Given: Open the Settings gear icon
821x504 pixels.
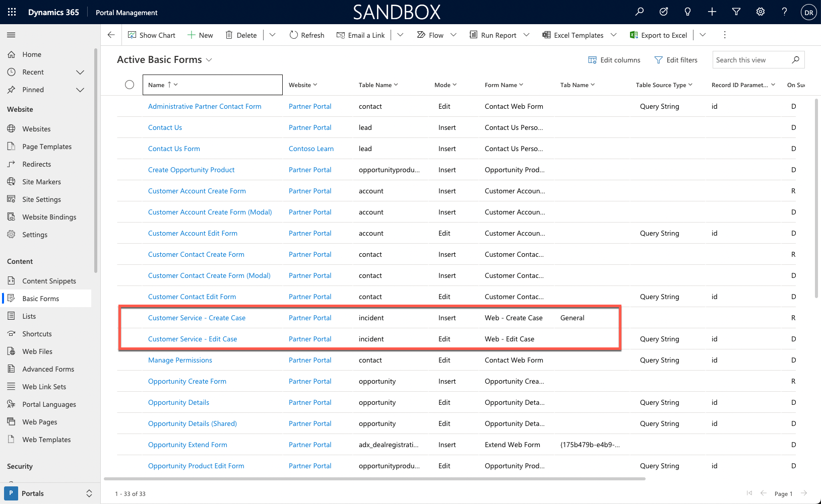Looking at the screenshot, I should (x=760, y=11).
